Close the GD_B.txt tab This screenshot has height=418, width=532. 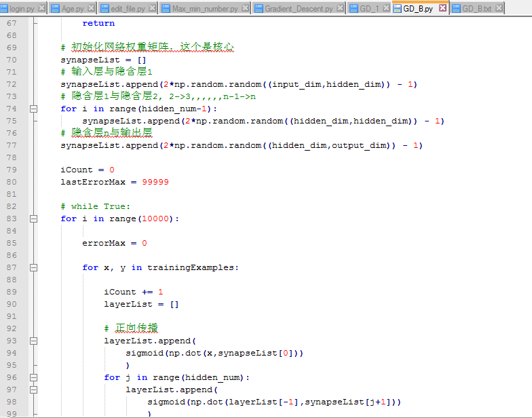point(499,8)
